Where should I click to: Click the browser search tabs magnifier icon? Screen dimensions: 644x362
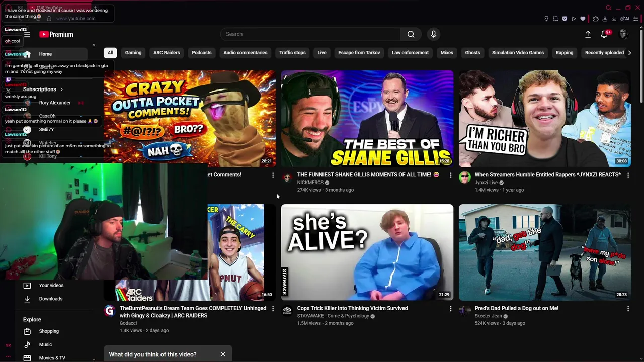tap(608, 8)
